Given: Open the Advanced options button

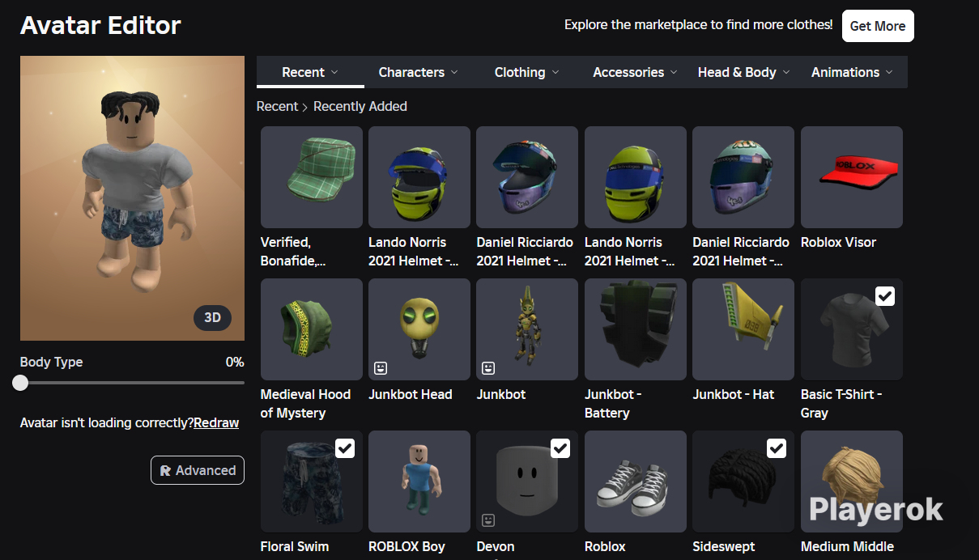Looking at the screenshot, I should 198,470.
